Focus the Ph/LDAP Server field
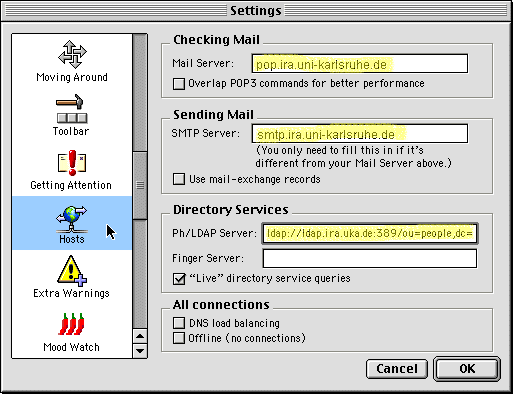Image resolution: width=513 pixels, height=394 pixels. [x=370, y=233]
